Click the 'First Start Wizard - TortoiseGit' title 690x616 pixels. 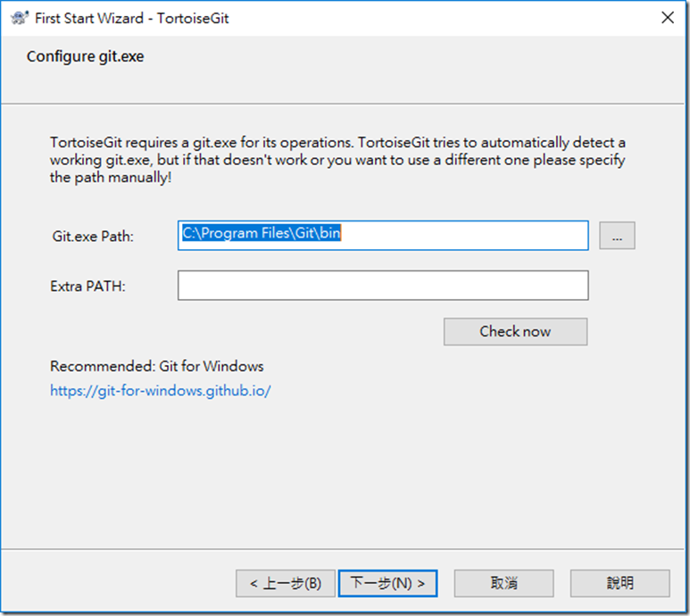132,19
